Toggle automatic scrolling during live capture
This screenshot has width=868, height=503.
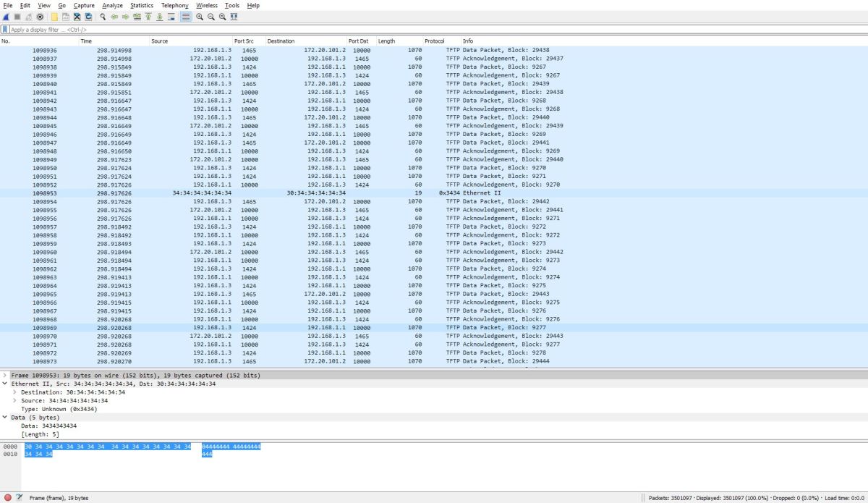coord(171,17)
